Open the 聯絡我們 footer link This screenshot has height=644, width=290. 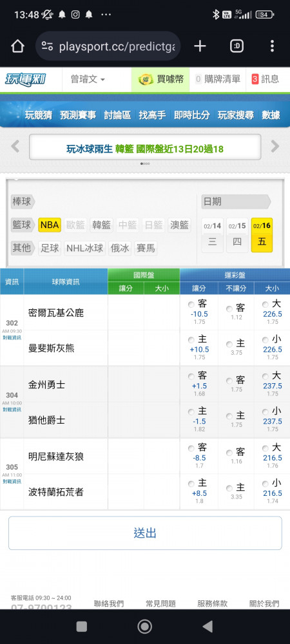(x=109, y=603)
